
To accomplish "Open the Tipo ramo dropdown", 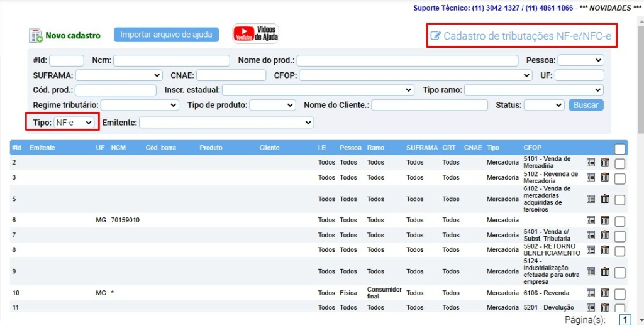I will (x=533, y=90).
